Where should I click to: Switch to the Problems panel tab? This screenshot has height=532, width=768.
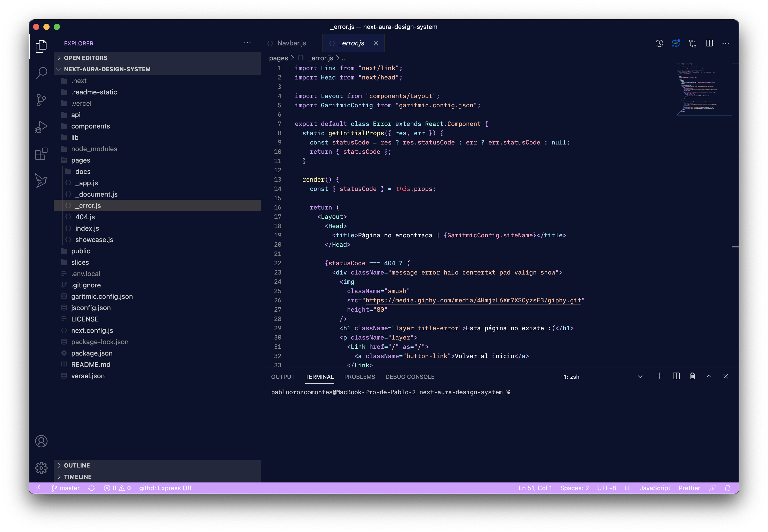(x=359, y=377)
